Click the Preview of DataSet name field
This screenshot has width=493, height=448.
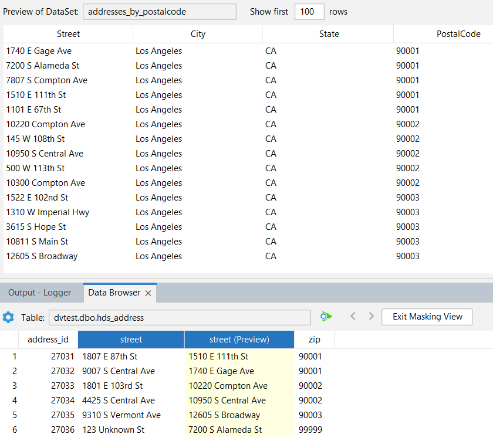click(160, 12)
